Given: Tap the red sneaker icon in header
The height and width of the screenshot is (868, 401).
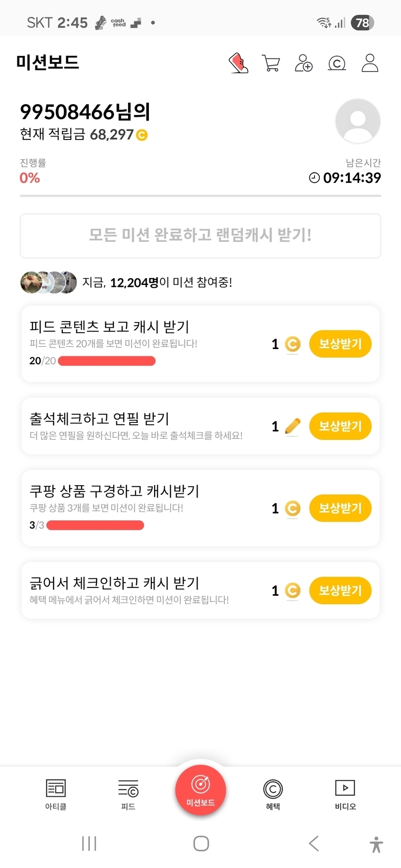Looking at the screenshot, I should tap(238, 63).
